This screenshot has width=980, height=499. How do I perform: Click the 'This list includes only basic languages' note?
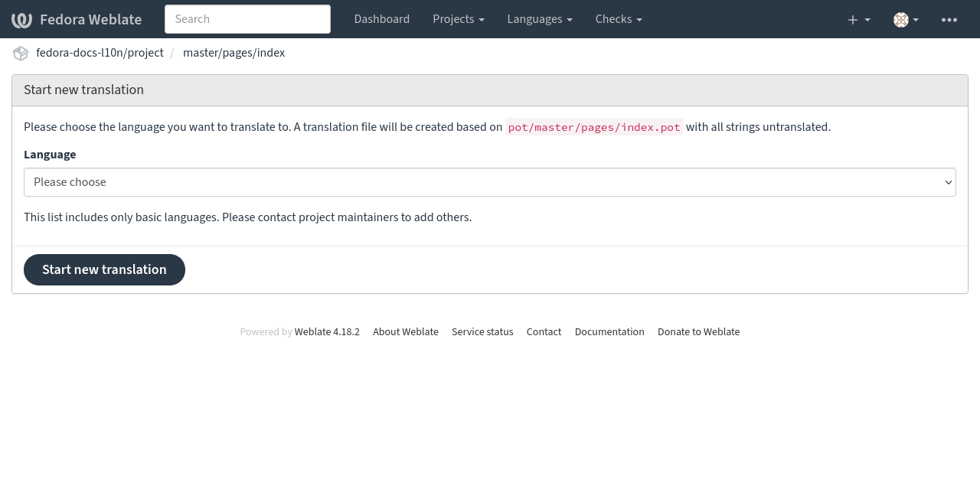pos(247,217)
